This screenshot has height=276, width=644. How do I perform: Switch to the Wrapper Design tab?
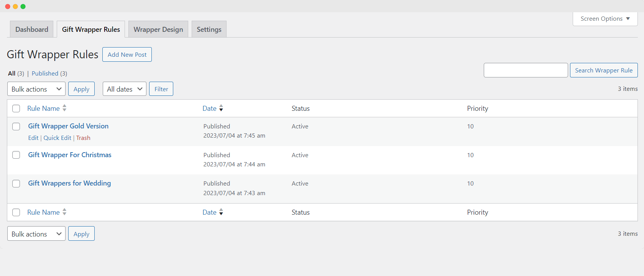pos(158,30)
